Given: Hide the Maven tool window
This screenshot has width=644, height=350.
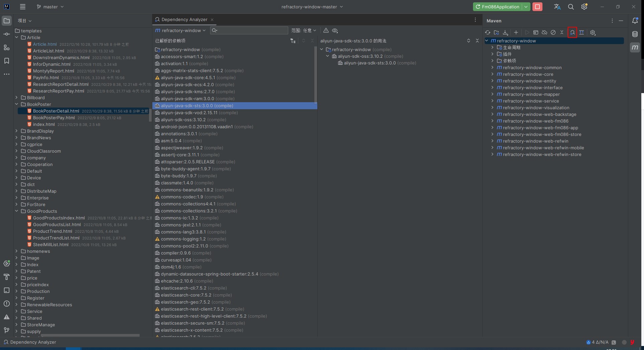Looking at the screenshot, I should (x=621, y=21).
